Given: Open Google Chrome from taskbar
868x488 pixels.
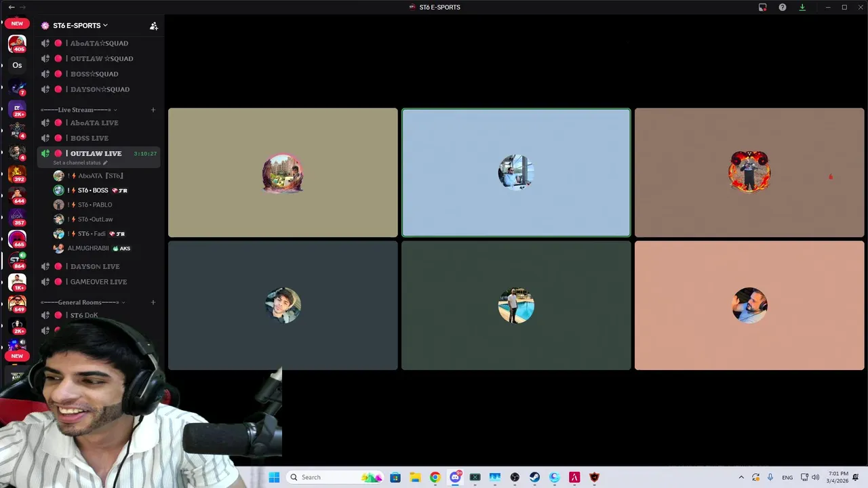Looking at the screenshot, I should [x=435, y=477].
